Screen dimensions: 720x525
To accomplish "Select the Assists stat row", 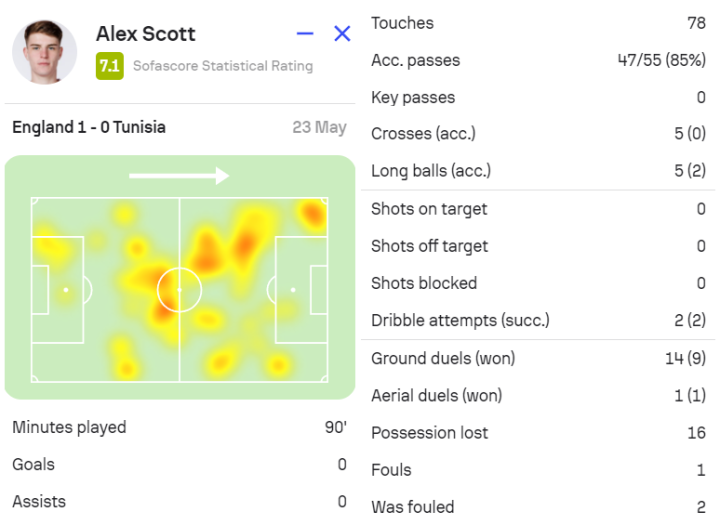I will click(x=180, y=501).
